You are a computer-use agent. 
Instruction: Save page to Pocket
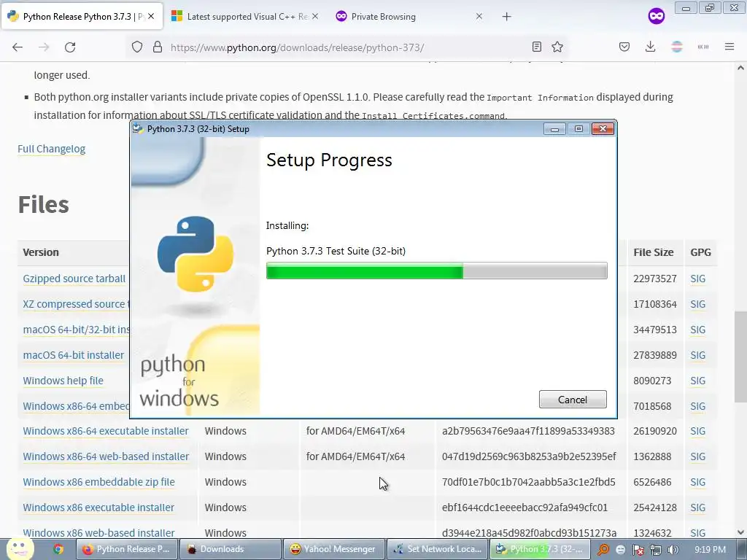pos(624,47)
